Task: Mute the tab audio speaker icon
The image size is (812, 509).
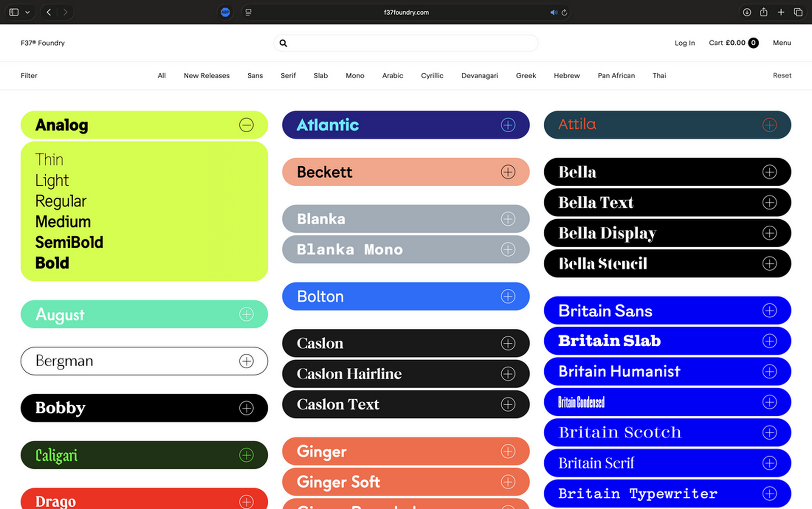Action: coord(554,12)
